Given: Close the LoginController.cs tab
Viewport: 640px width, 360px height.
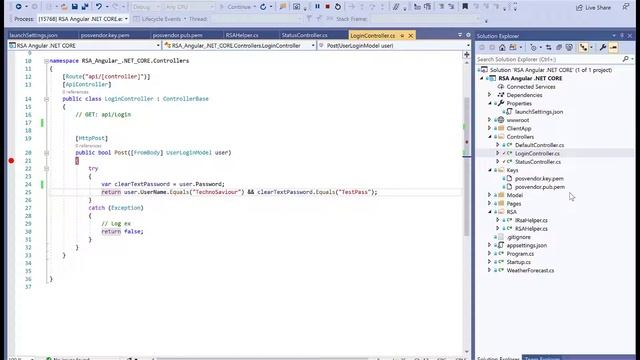Looking at the screenshot, I should [411, 36].
